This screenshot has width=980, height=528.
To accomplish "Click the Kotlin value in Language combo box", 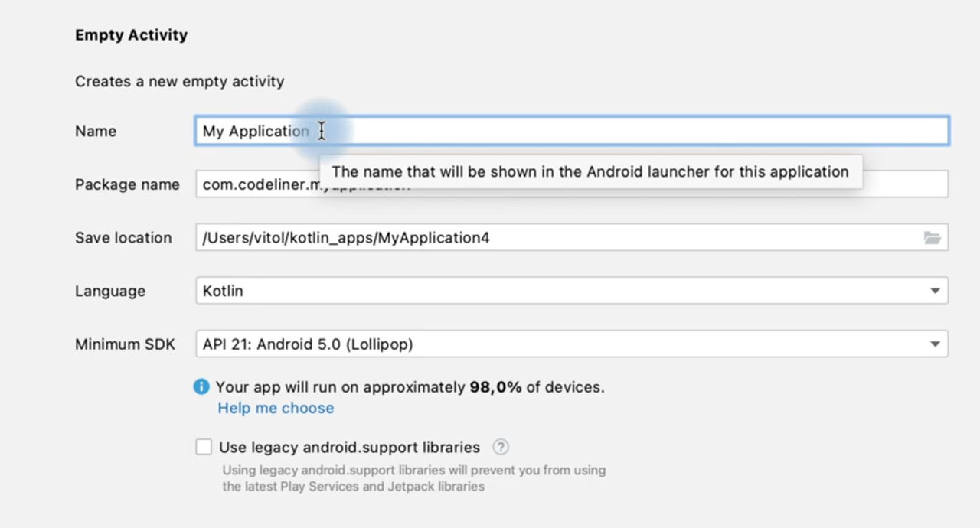I will coord(224,291).
